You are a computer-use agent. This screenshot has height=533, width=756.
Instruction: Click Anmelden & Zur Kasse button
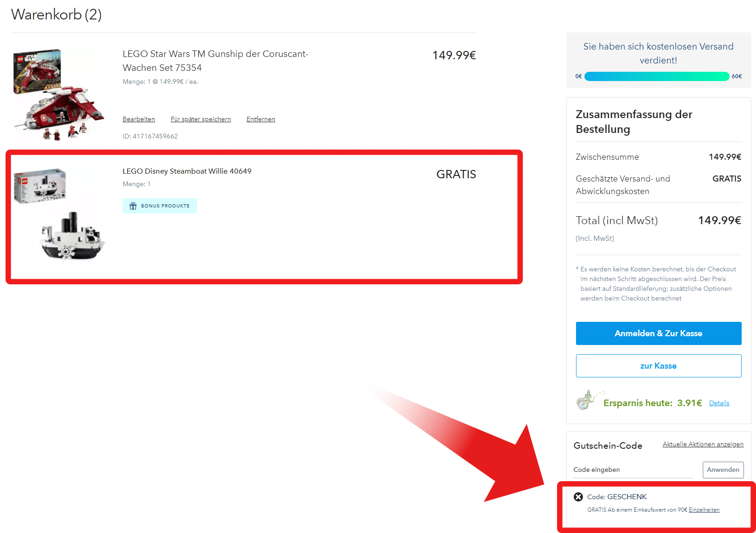[658, 333]
